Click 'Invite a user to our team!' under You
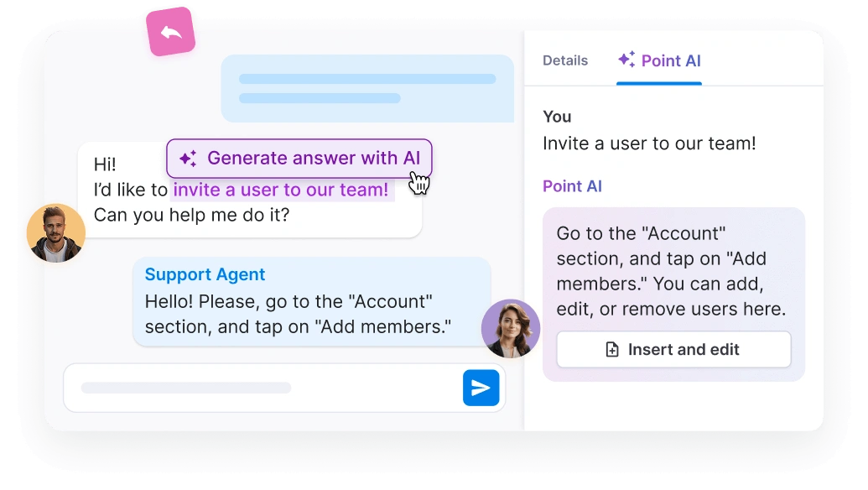The width and height of the screenshot is (868, 490). tap(649, 143)
